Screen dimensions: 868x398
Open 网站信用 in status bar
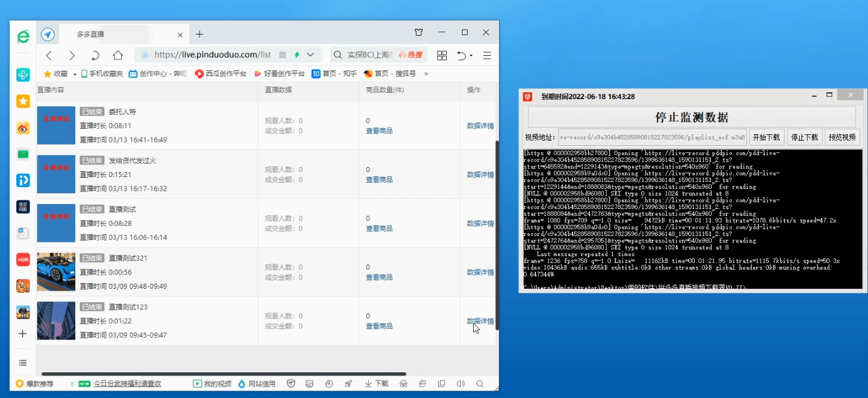click(257, 384)
